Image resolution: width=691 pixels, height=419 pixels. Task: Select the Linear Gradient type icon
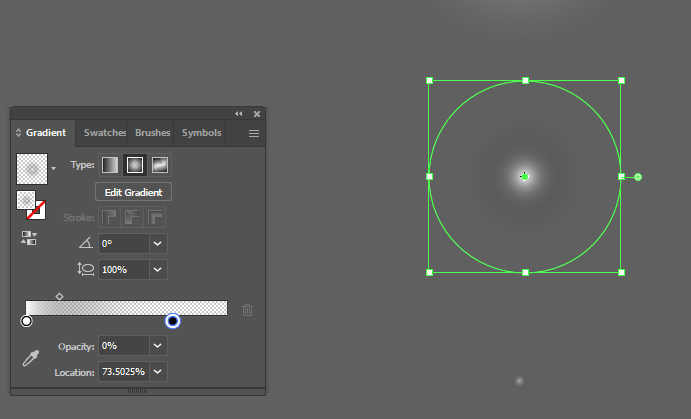[110, 165]
